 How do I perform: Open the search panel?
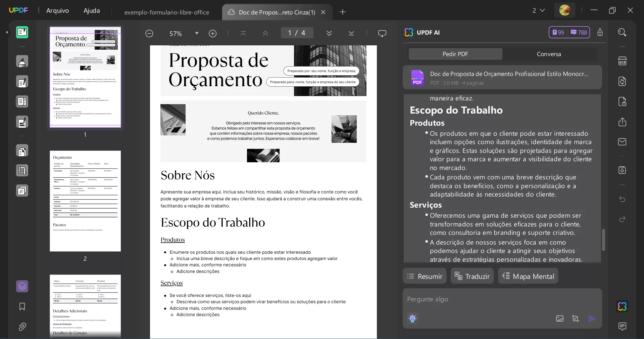click(623, 32)
